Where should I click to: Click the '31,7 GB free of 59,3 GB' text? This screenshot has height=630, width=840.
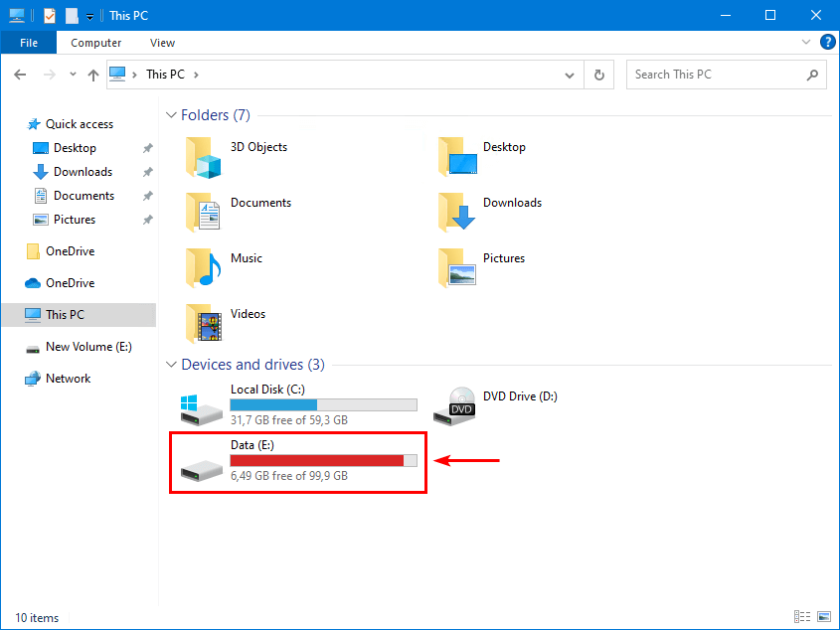[289, 420]
